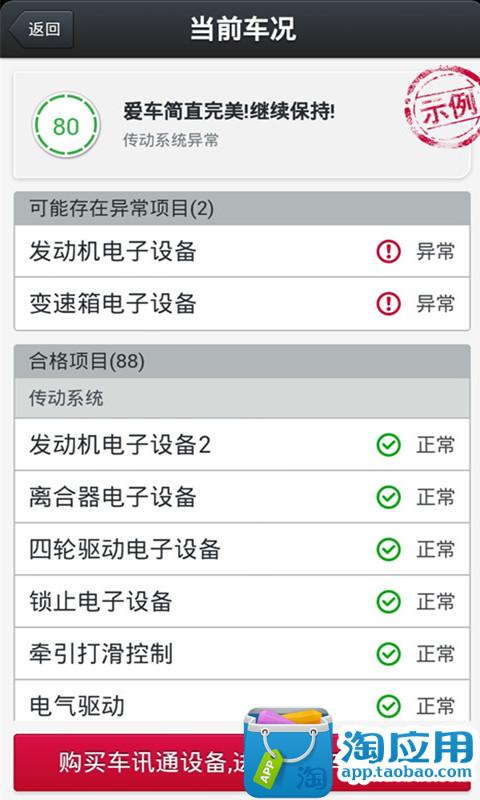Viewport: 480px width, 800px height.
Task: Click green check icon for 四轮驱动电子设备
Action: pos(388,549)
